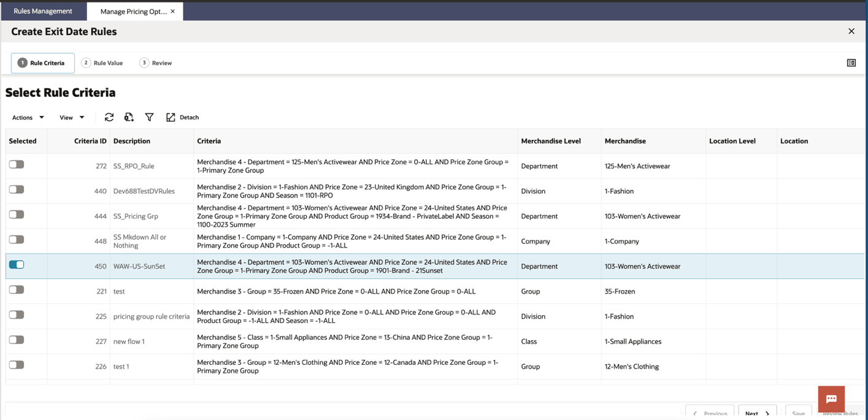
Task: Toggle selection for SS Mkdown All or Nothing
Action: 17,240
